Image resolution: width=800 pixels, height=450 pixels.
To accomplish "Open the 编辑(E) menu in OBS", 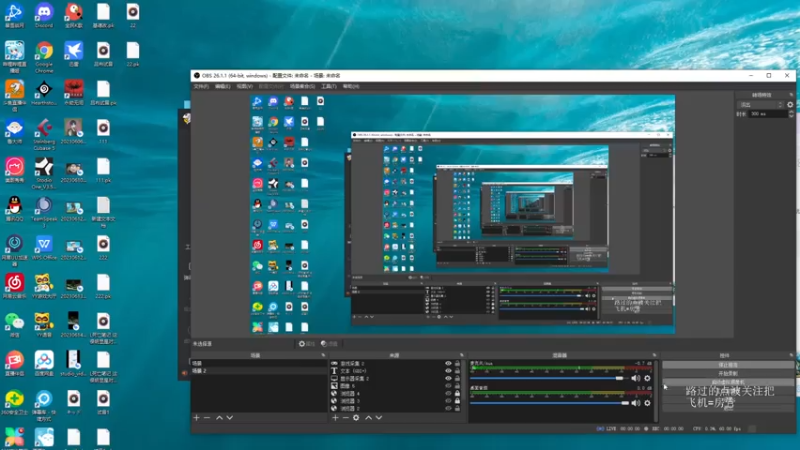I will click(222, 86).
